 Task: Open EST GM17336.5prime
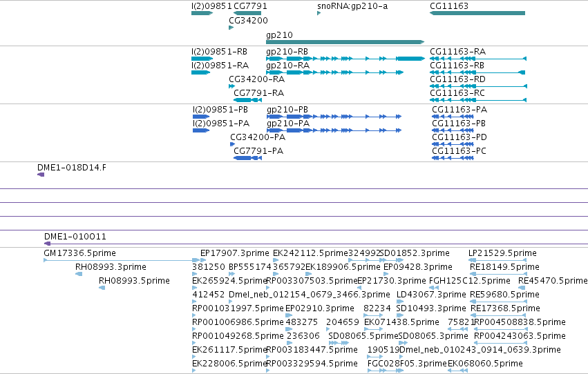[x=79, y=253]
